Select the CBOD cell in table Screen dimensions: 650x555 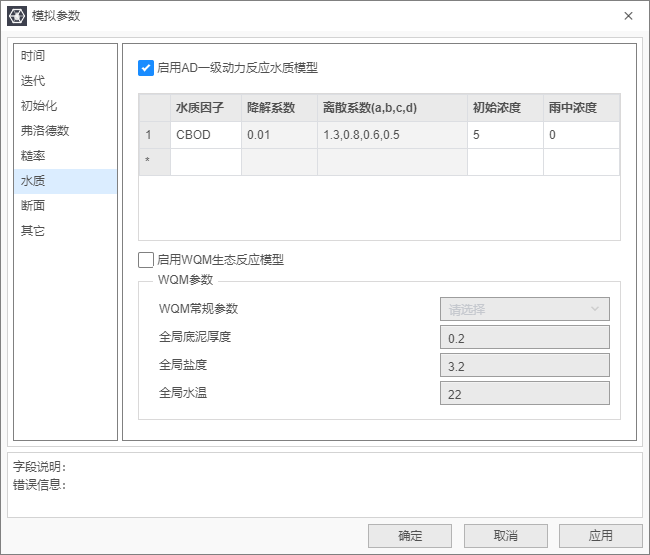click(205, 135)
